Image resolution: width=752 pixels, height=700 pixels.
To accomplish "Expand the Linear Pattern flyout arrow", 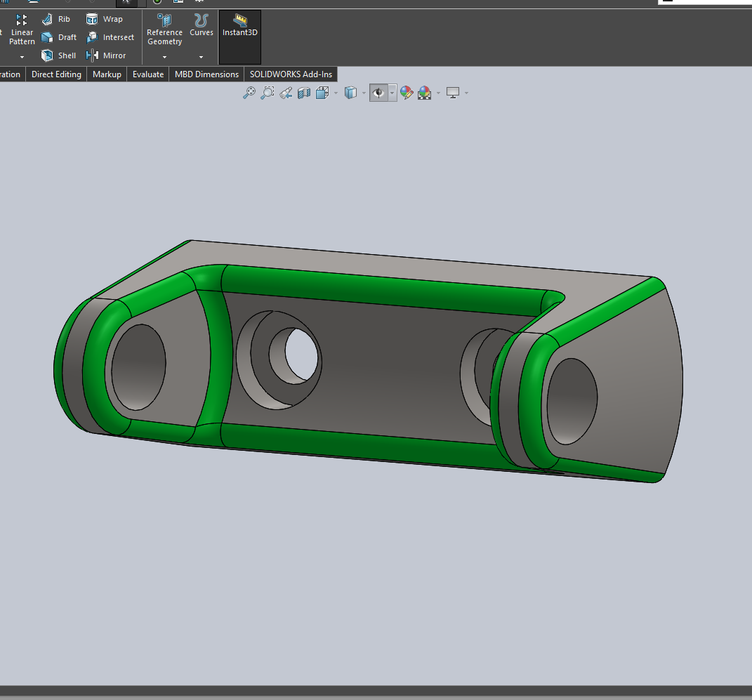I will (x=21, y=55).
